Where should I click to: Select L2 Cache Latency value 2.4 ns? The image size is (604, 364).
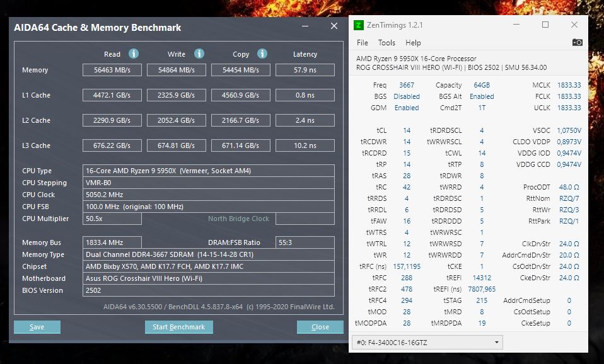pos(305,120)
